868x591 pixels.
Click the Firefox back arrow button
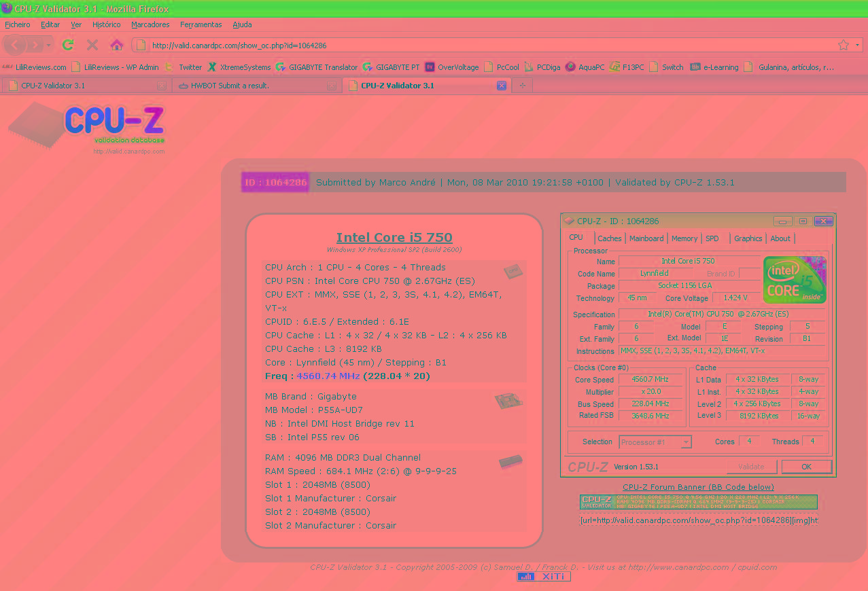tap(16, 46)
